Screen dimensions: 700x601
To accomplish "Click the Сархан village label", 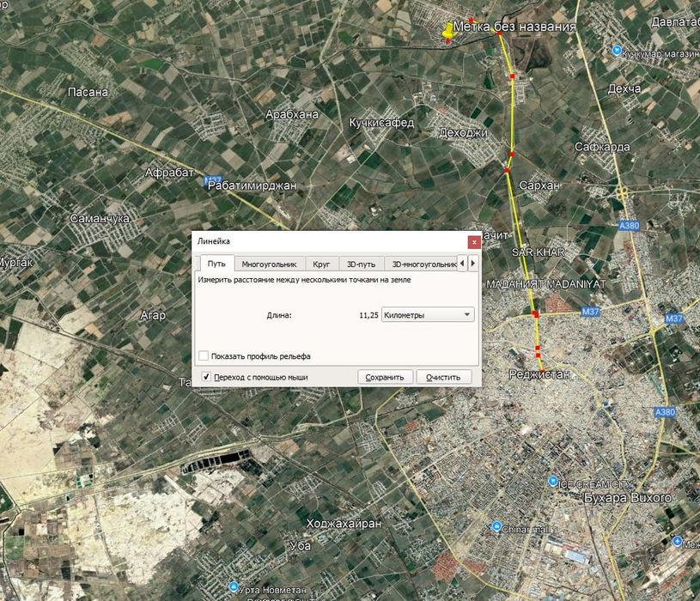I will tap(539, 185).
